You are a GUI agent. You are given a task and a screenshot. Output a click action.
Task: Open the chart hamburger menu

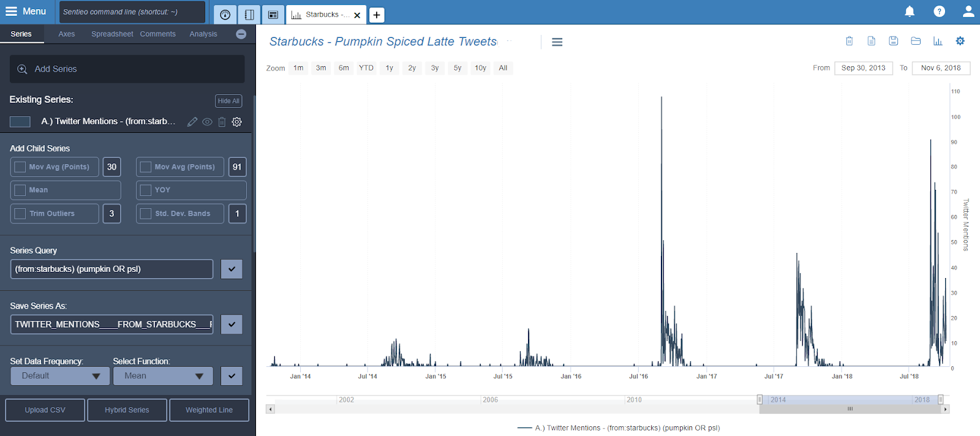pos(557,42)
